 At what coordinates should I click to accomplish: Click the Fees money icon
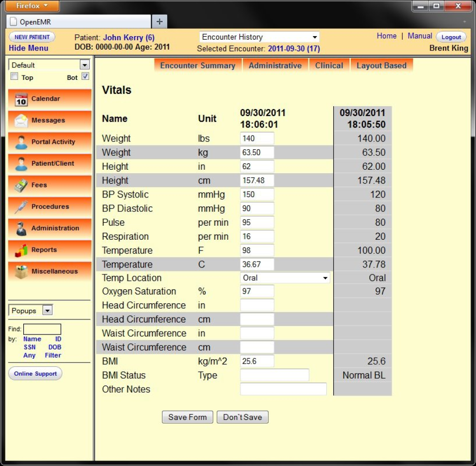click(21, 185)
